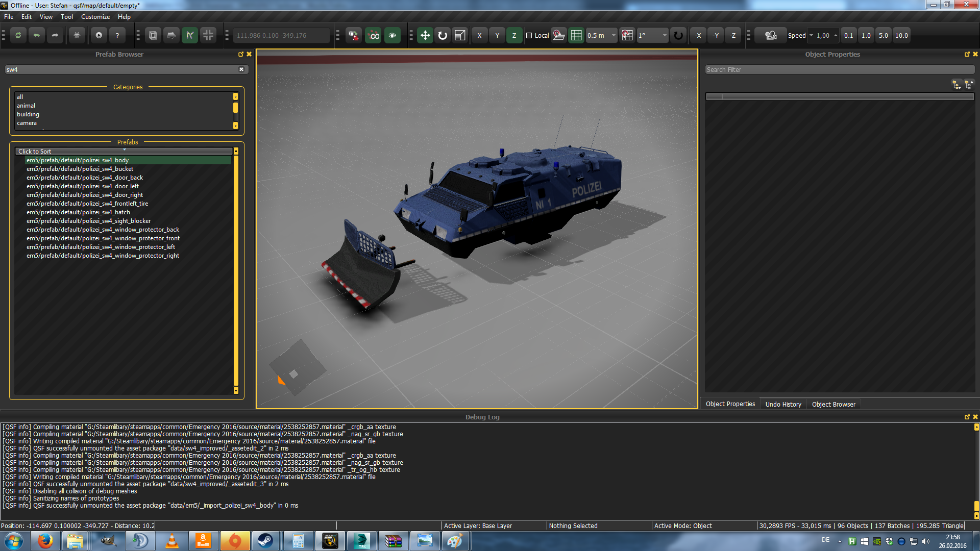Click the Categories list scroll up arrow

235,96
